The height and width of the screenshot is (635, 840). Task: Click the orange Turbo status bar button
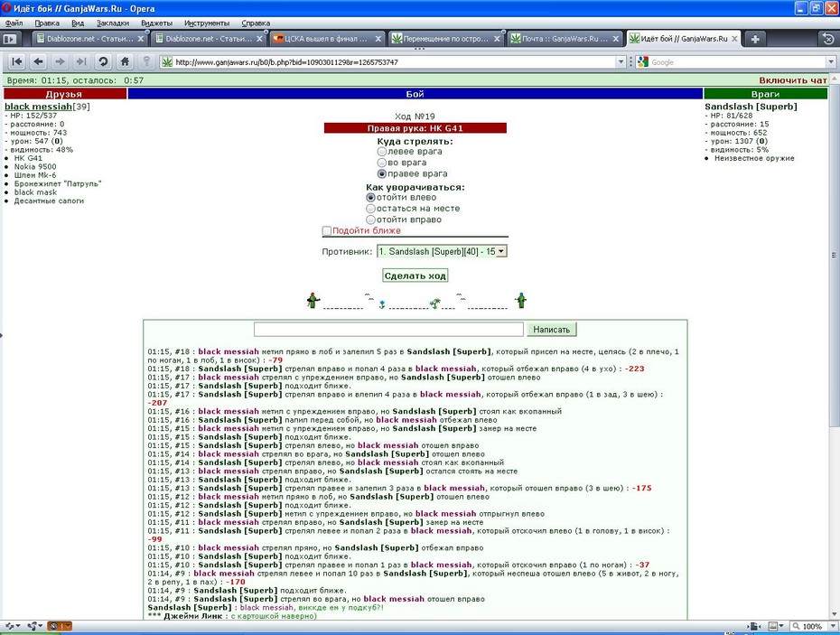tap(59, 626)
